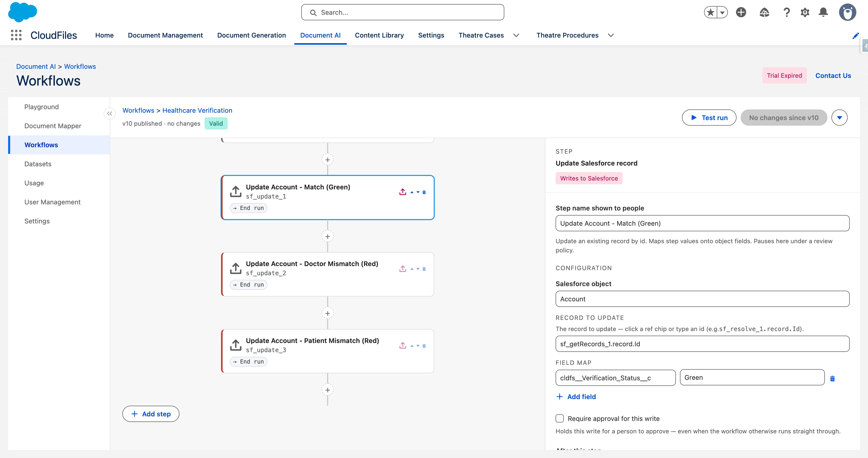Viewport: 868px width, 458px height.
Task: Move sf_update_2 step up
Action: point(412,269)
